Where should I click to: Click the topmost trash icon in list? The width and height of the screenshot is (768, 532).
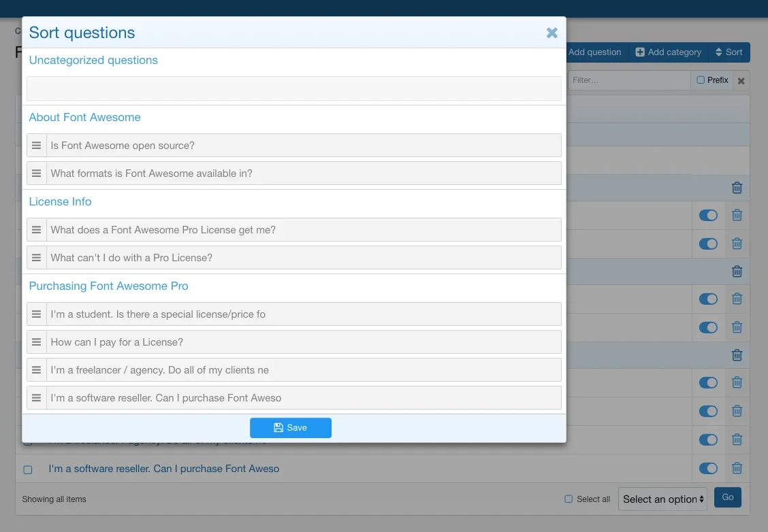(x=737, y=188)
